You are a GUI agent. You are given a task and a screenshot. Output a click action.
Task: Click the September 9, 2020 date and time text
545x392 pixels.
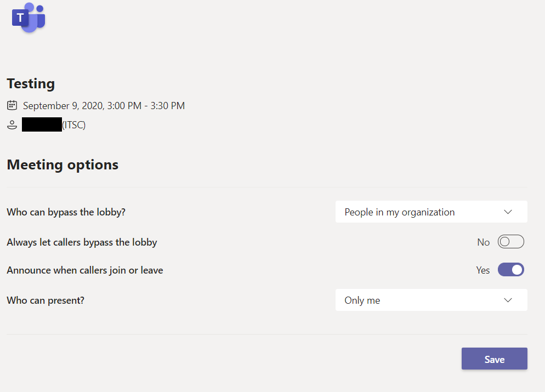click(104, 106)
